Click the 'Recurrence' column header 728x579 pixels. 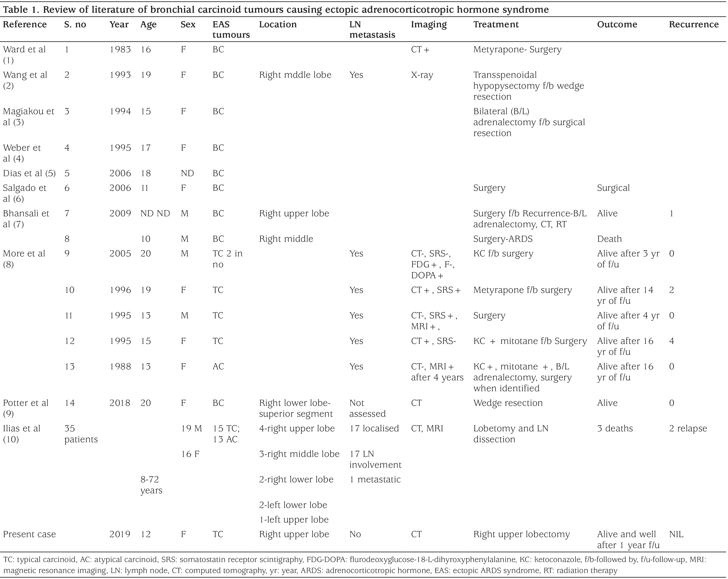tap(694, 25)
